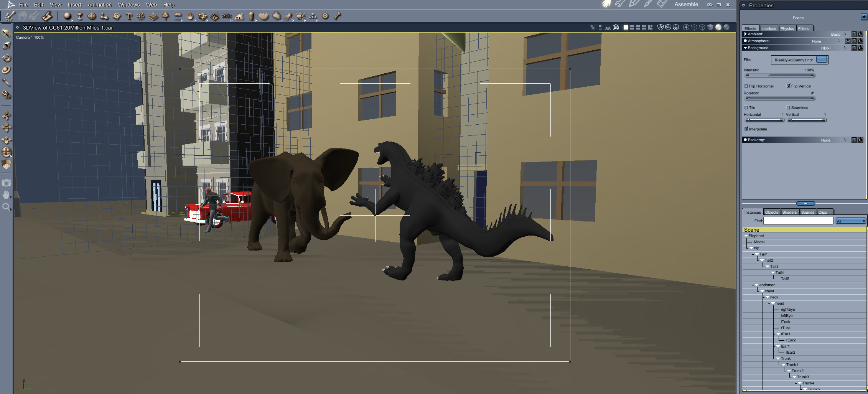Insert a fire effect object
The height and width of the screenshot is (394, 868).
pyautogui.click(x=190, y=16)
